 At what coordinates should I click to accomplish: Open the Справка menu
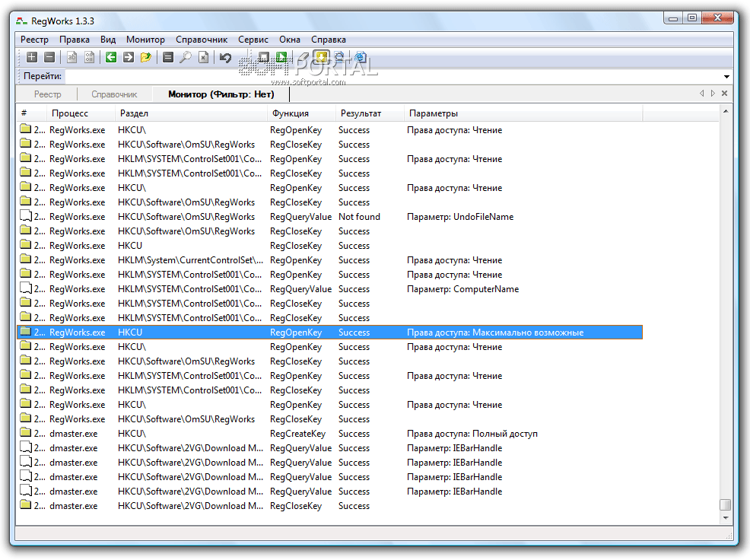328,40
